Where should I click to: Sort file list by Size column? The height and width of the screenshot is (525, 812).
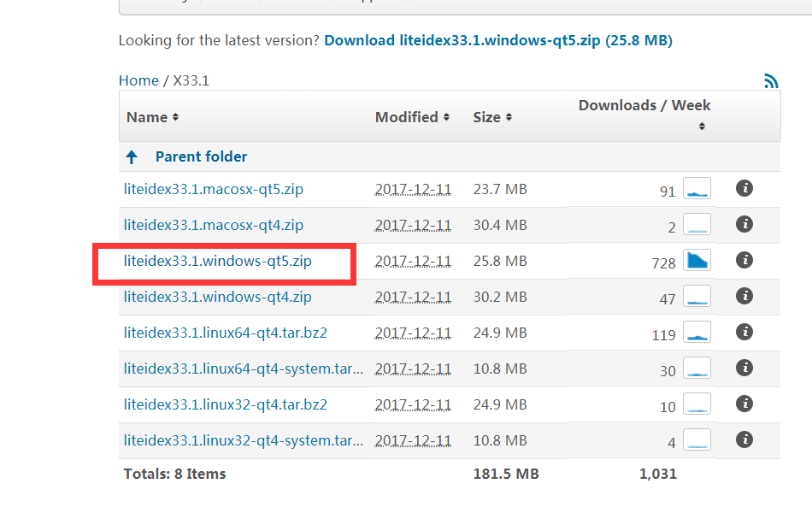[492, 117]
